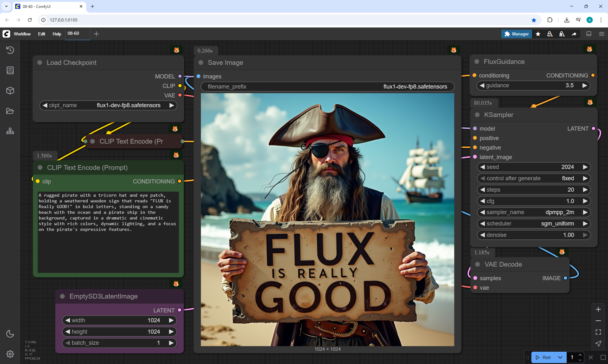Open the queue history sidebar icon

tap(10, 50)
